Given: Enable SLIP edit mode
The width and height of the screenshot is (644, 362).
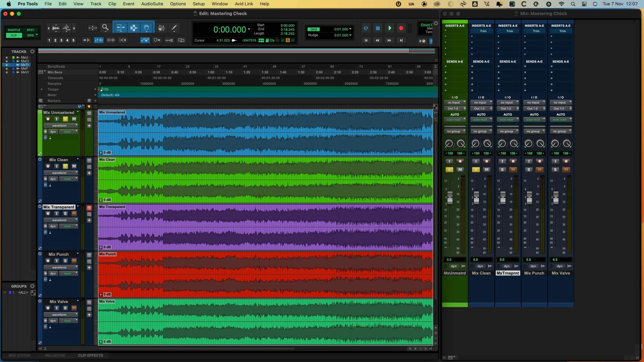Looking at the screenshot, I should [x=14, y=35].
